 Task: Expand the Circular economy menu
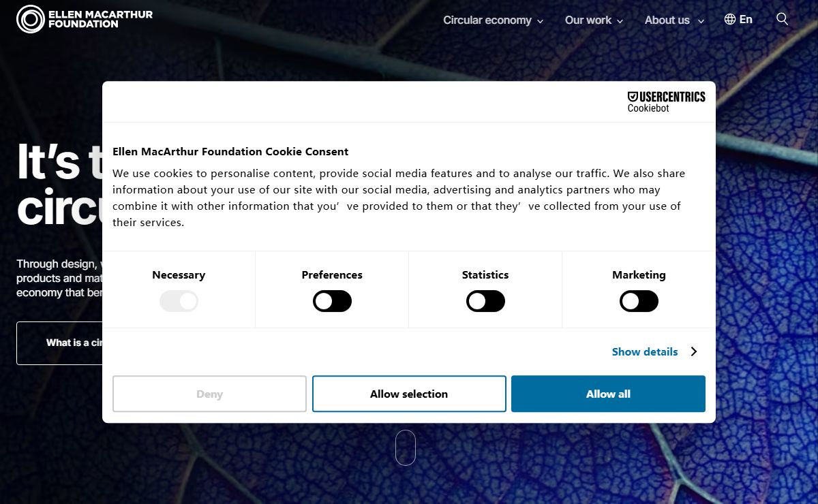[x=493, y=20]
